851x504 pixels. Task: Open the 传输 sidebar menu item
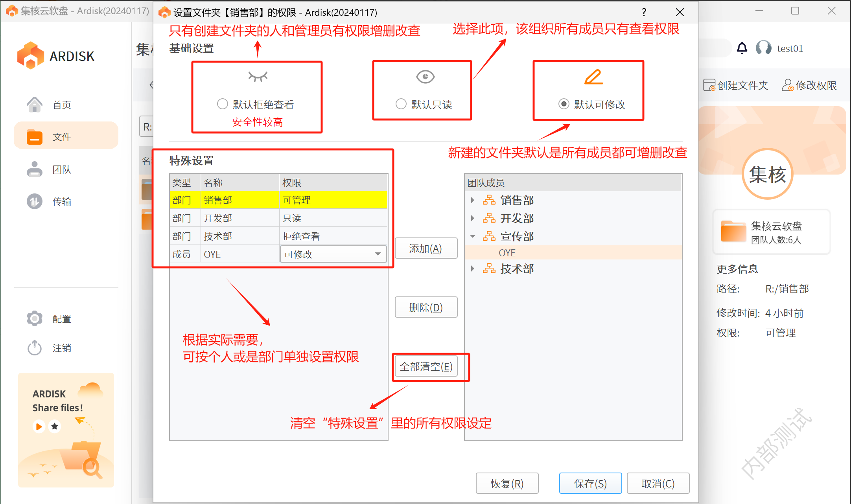(x=62, y=202)
